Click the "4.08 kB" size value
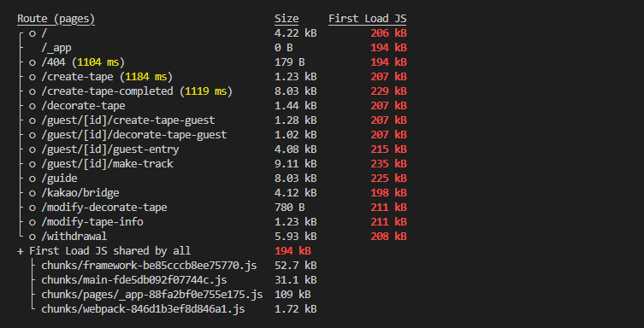Screen dimensions: 644x328 [x=296, y=149]
